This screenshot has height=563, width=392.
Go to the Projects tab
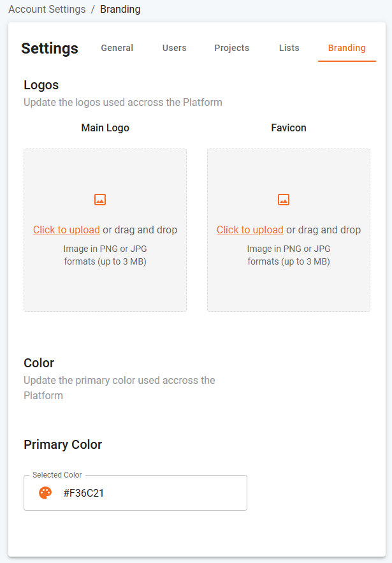[x=232, y=48]
